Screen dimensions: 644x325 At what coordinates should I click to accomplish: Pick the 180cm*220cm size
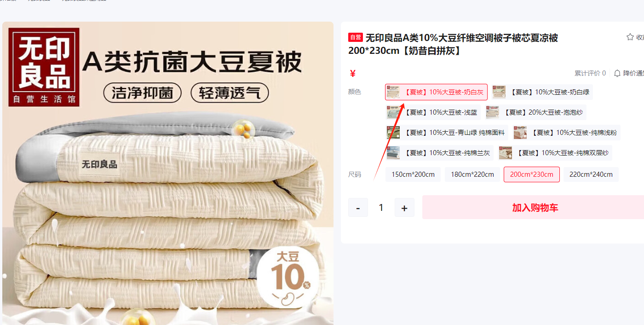click(472, 174)
